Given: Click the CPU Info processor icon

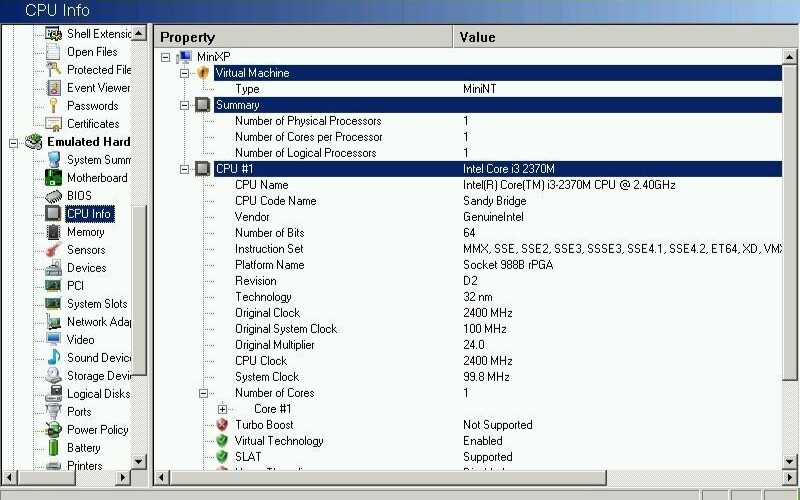Looking at the screenshot, I should coord(53,214).
